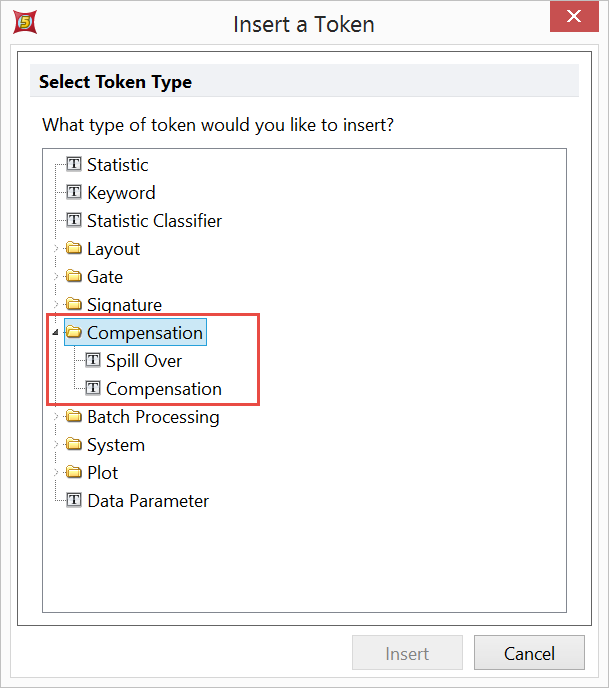The height and width of the screenshot is (688, 609).
Task: Close the Insert a Token dialog
Action: 573,18
